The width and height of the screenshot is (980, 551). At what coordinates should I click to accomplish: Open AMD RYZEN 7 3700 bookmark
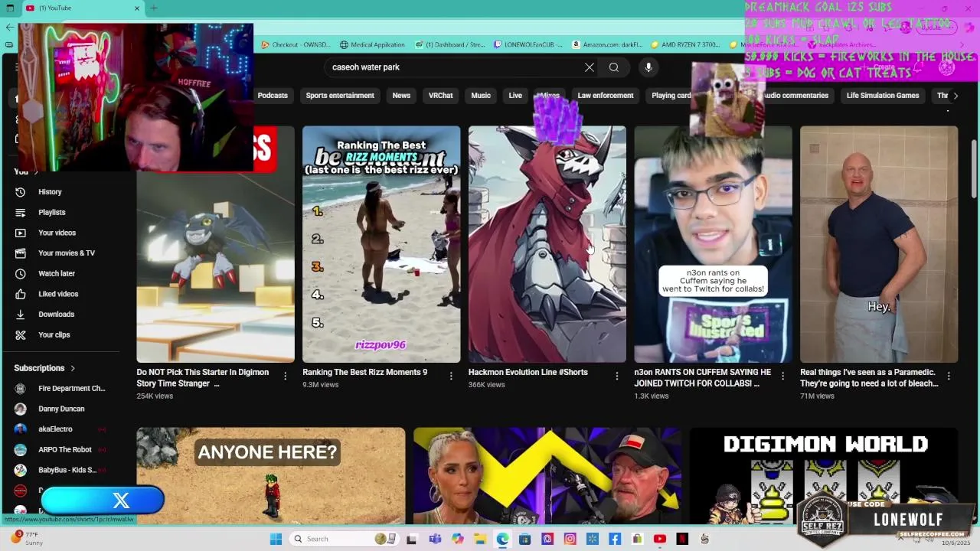click(685, 45)
